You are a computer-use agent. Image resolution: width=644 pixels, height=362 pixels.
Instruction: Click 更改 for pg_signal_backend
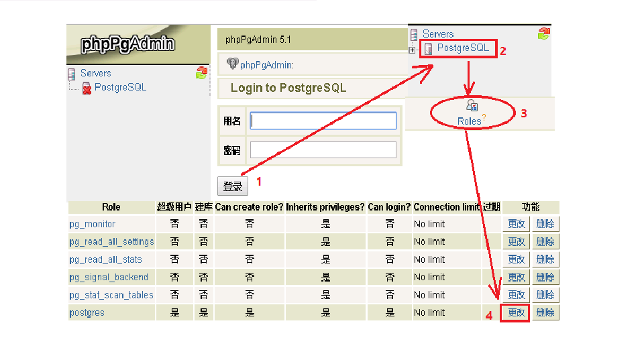[517, 277]
